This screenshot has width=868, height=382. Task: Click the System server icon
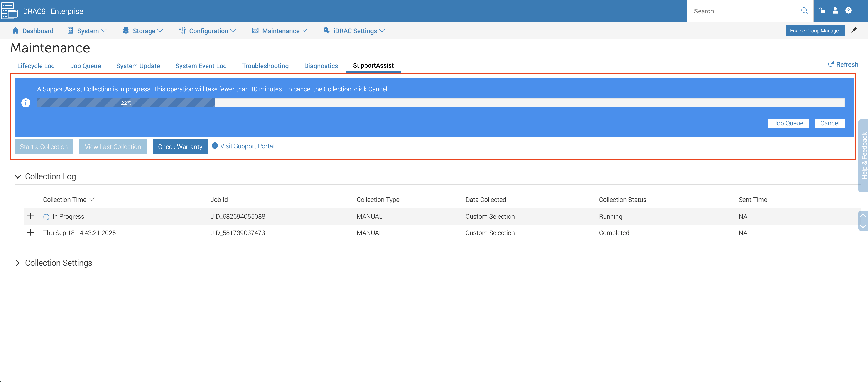point(70,31)
